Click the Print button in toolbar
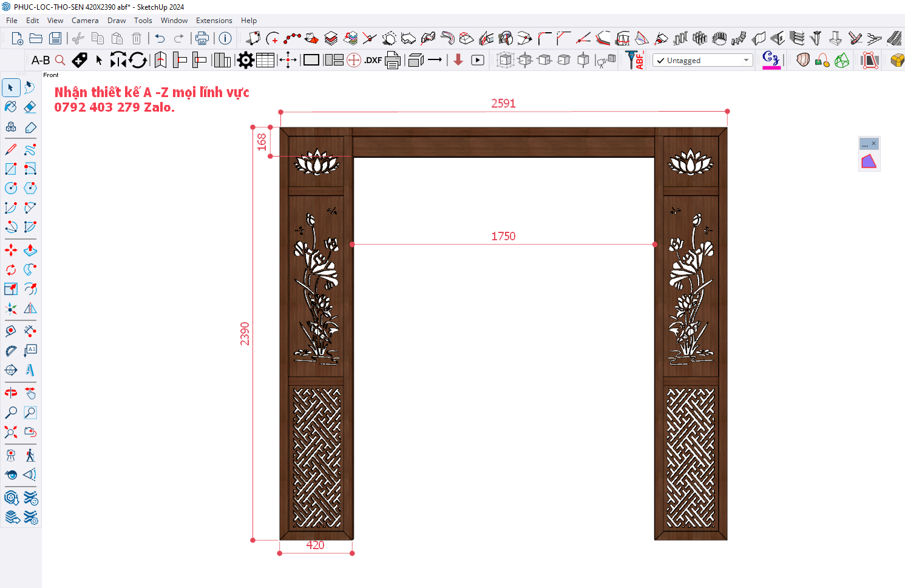The image size is (905, 588). 202,39
